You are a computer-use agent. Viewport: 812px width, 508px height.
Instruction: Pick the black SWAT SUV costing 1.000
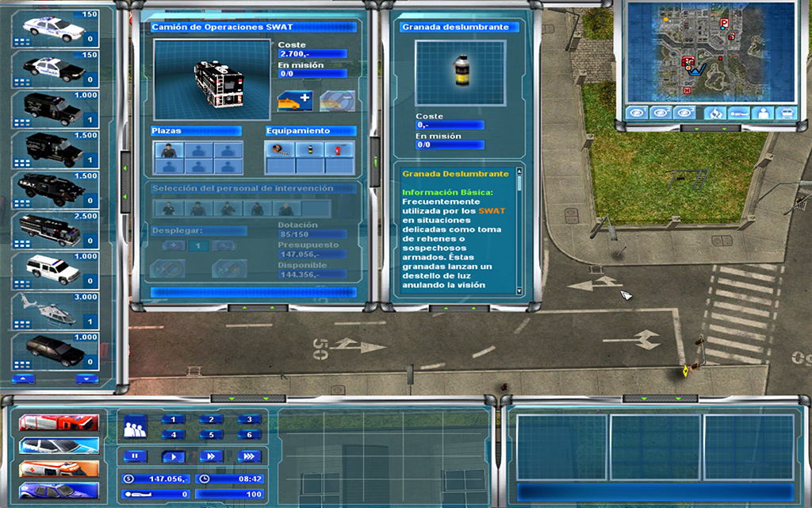(55, 110)
